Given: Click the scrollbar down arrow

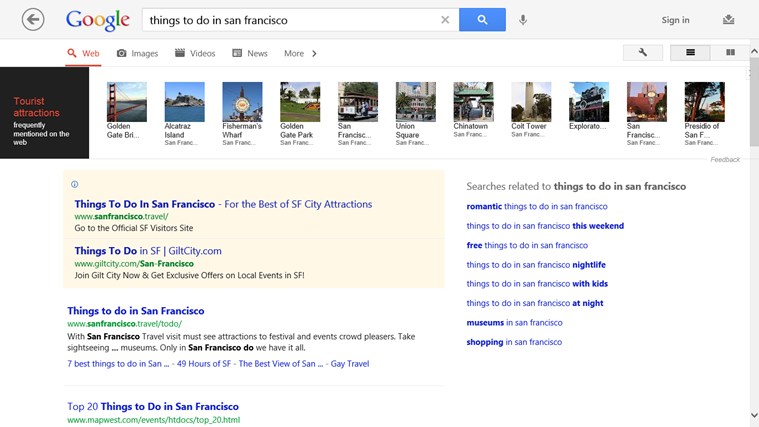Looking at the screenshot, I should (754, 415).
